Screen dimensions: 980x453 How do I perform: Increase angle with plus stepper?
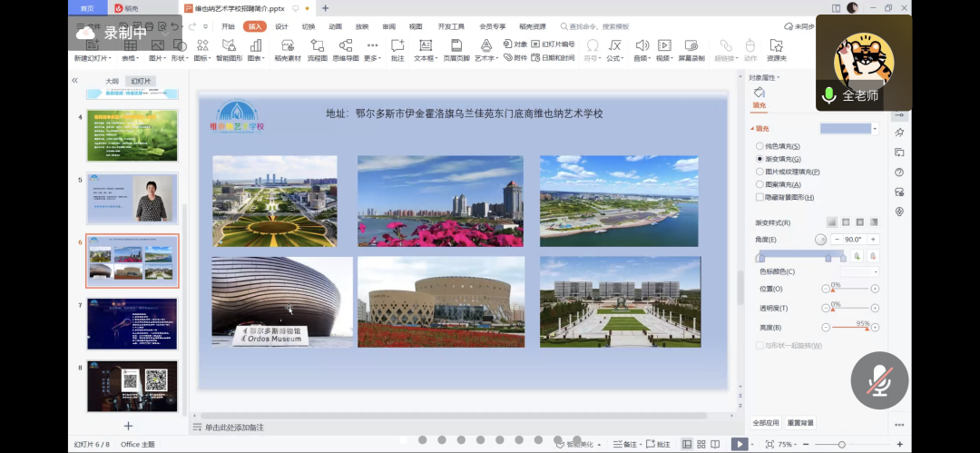[x=873, y=240]
